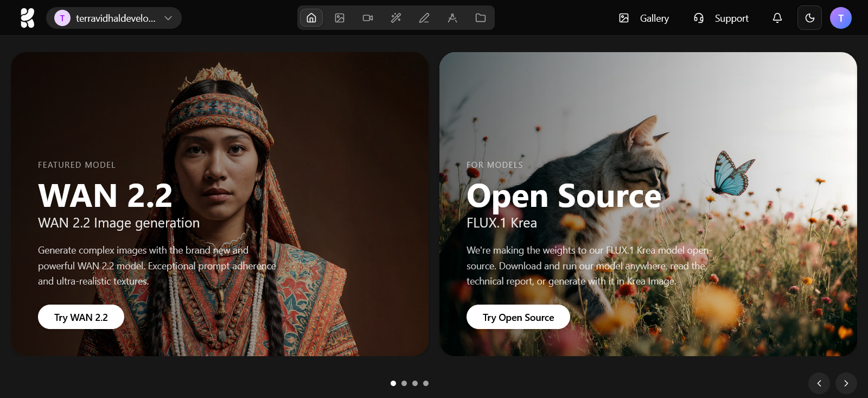
Task: Go to previous carousel slide arrow
Action: 819,383
